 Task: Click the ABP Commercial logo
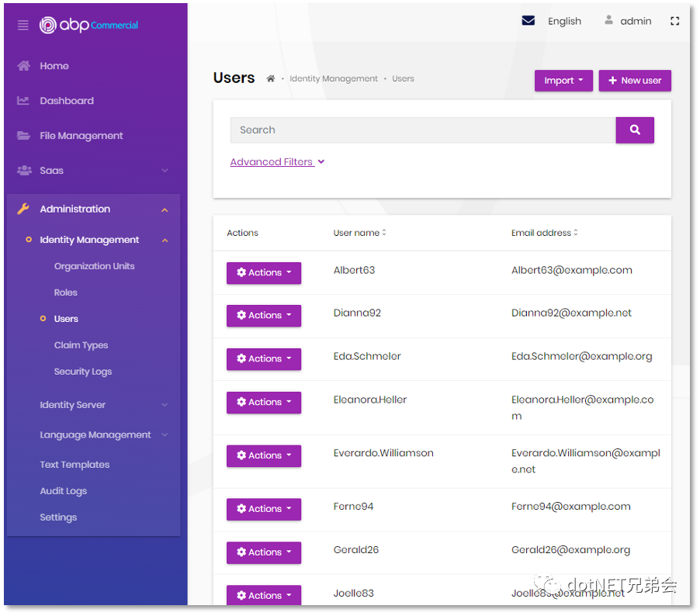pos(89,25)
